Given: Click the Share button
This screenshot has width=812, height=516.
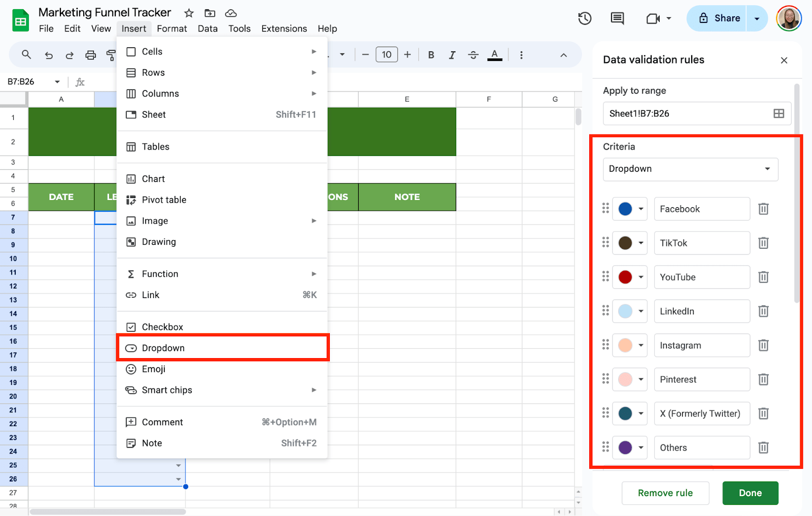Looking at the screenshot, I should click(717, 19).
